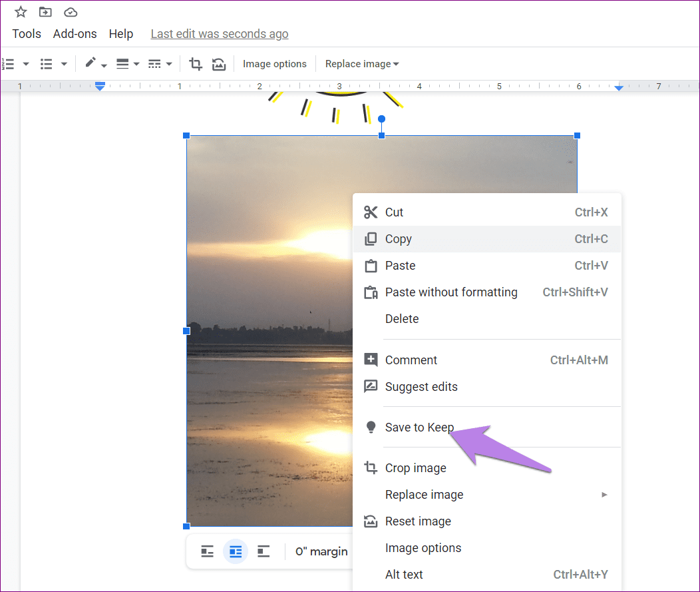
Task: Click the Image options toolbar button
Action: [x=274, y=63]
